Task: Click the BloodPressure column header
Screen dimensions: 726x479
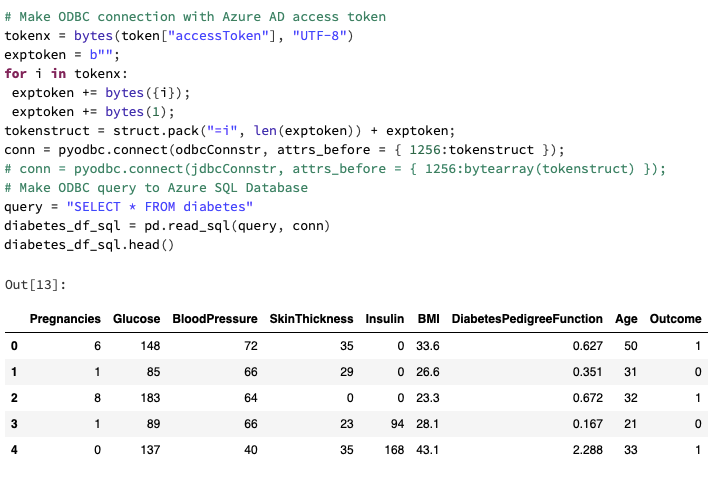Action: 215,319
